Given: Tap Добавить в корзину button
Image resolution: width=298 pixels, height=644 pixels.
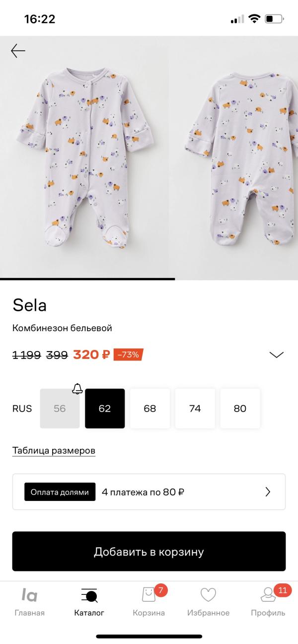Looking at the screenshot, I should pos(149,552).
